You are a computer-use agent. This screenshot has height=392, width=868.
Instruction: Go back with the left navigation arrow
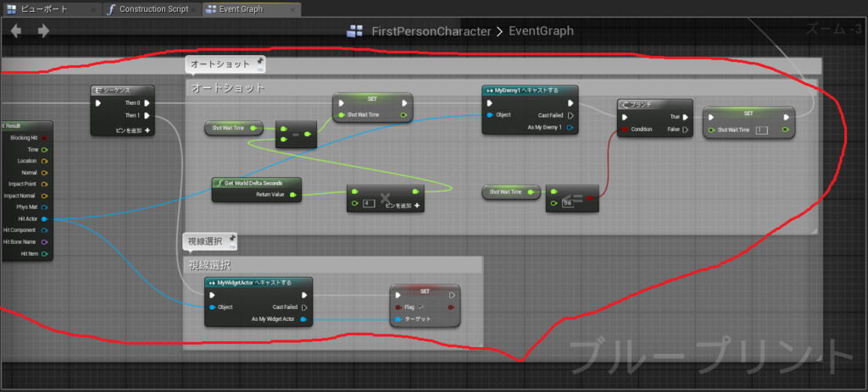point(15,31)
